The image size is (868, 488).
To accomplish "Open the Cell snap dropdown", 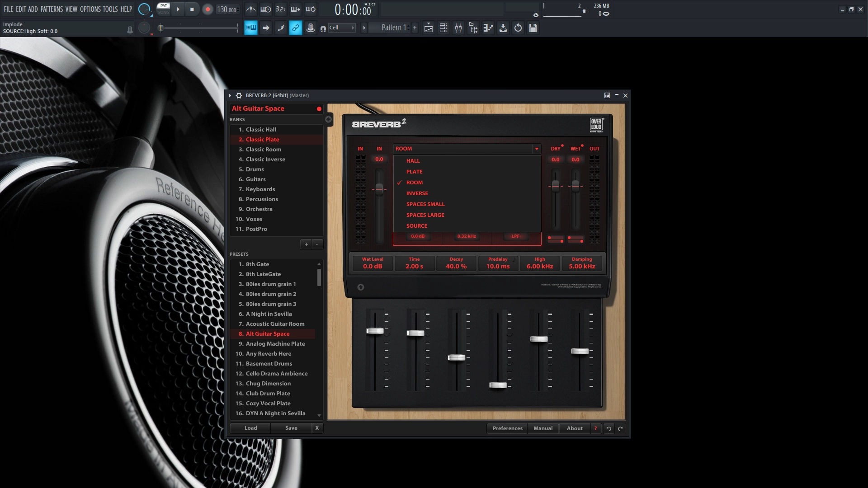I will [342, 28].
